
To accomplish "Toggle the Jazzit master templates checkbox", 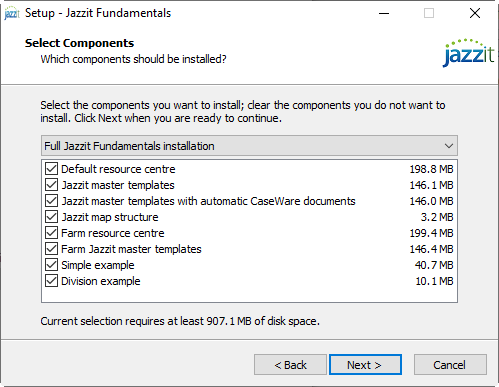I will tap(51, 185).
